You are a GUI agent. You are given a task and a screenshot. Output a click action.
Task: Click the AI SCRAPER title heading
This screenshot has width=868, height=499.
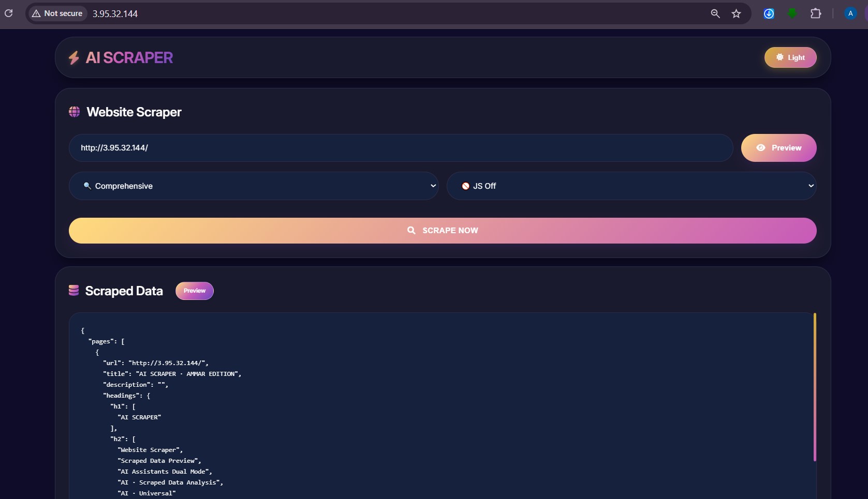[x=129, y=57]
